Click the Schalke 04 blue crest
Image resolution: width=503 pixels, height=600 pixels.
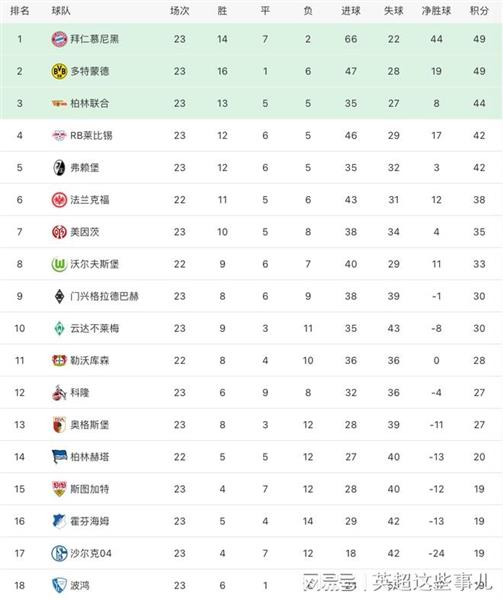click(x=59, y=553)
